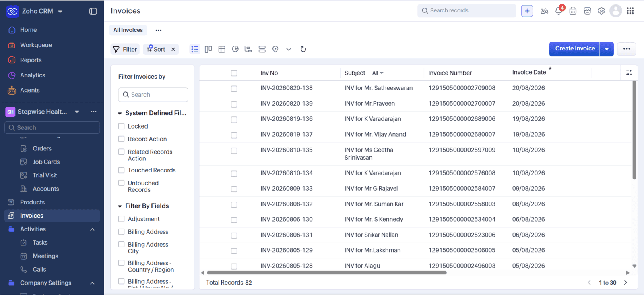This screenshot has width=644, height=295.
Task: Collapse the sidebar using the panel toggle icon
Action: click(x=93, y=11)
